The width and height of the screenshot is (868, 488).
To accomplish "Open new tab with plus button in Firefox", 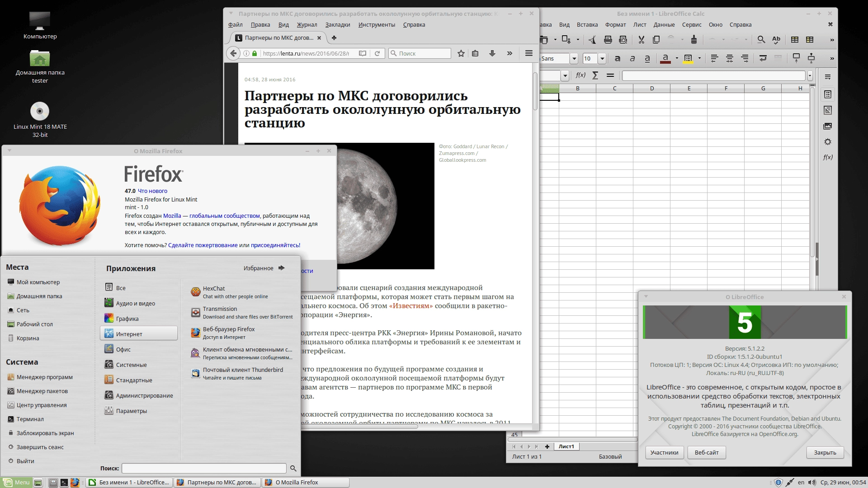I will [x=334, y=38].
